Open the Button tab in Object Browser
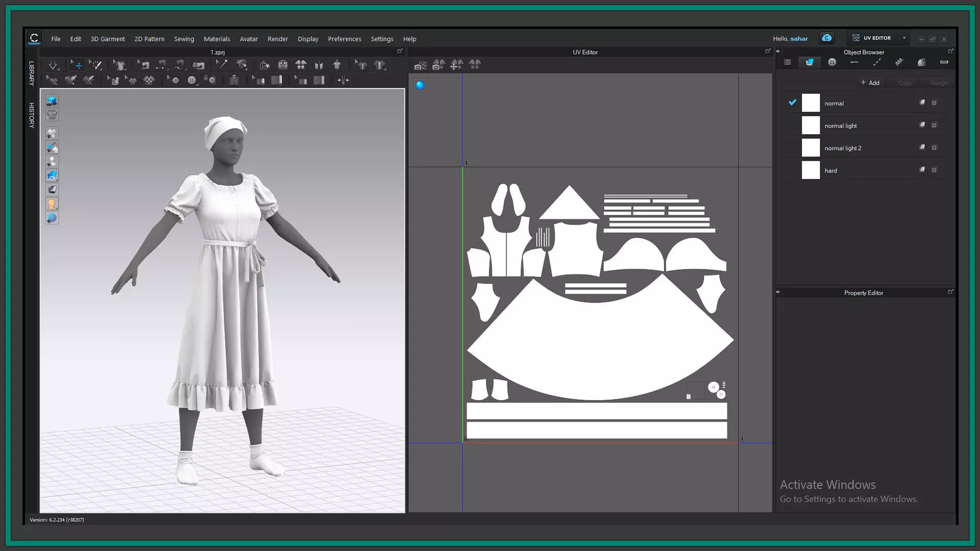Image resolution: width=980 pixels, height=551 pixels. click(832, 62)
